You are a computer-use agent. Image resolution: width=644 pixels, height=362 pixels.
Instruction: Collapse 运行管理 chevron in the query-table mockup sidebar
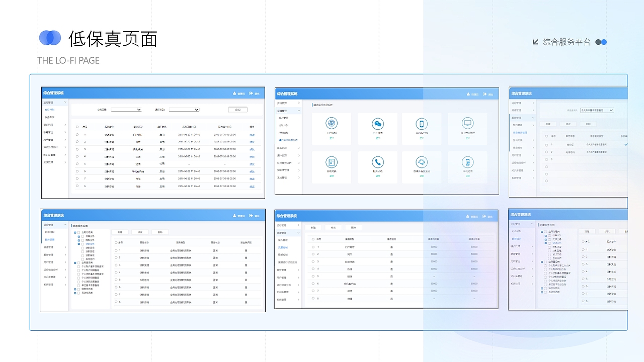tap(65, 102)
